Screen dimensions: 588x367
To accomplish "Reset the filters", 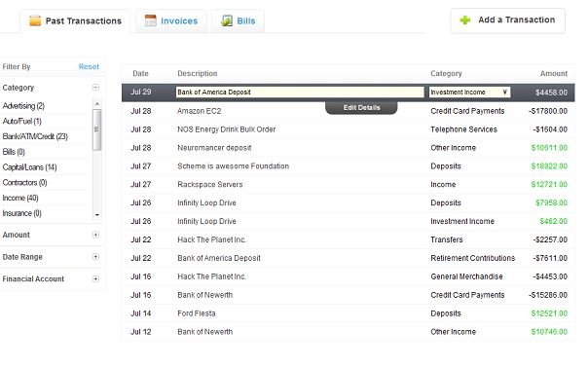I will click(89, 67).
